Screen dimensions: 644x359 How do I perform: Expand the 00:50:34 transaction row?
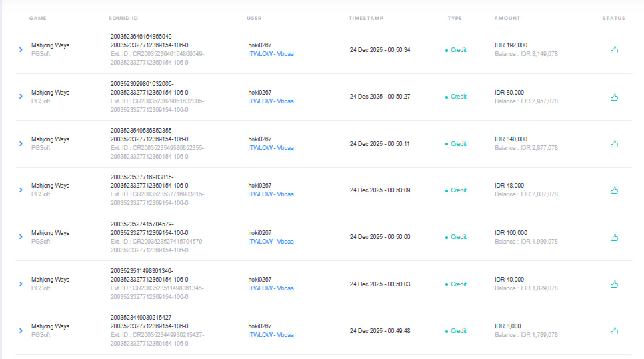pos(21,49)
